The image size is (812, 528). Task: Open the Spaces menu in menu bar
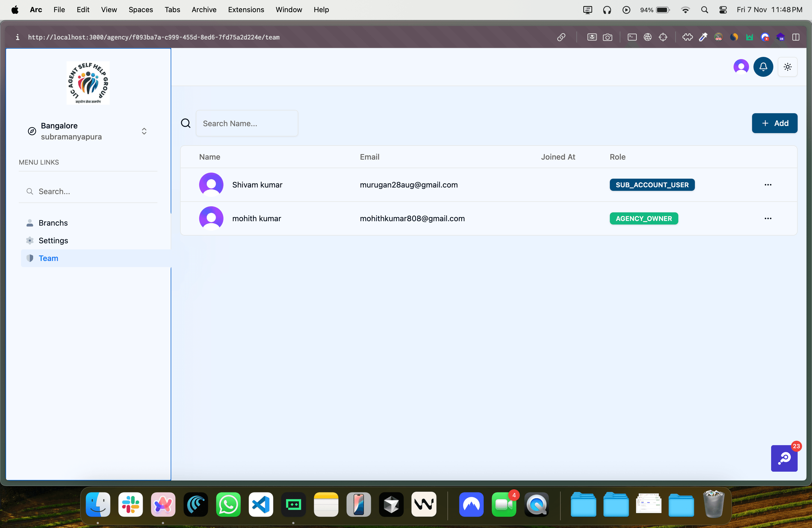coord(141,10)
